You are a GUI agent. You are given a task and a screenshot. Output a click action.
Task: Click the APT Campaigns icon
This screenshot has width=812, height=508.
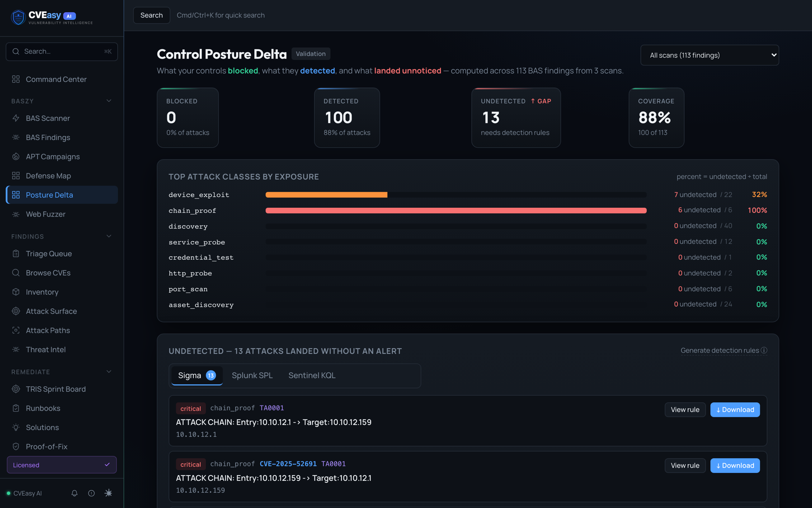click(x=16, y=157)
